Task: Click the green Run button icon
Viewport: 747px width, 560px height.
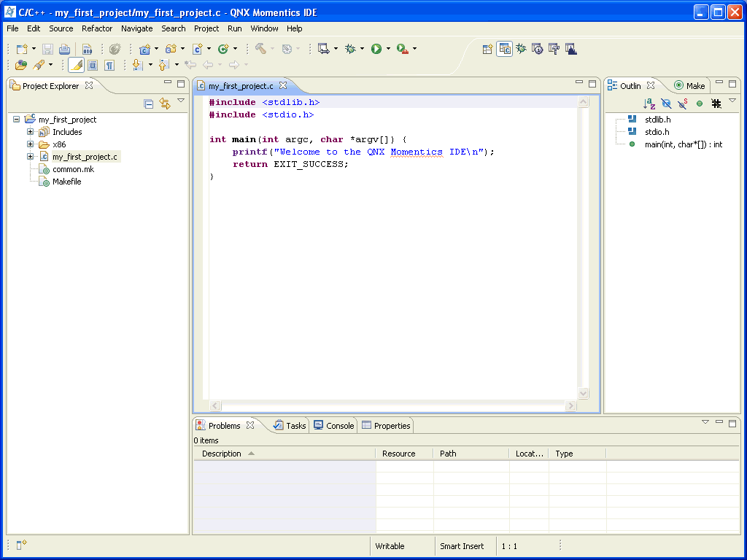Action: (376, 49)
